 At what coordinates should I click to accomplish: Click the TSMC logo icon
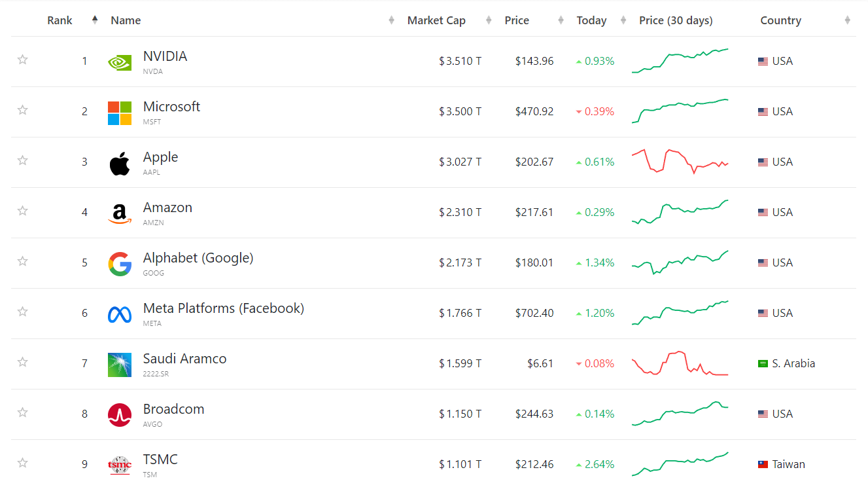pyautogui.click(x=120, y=465)
